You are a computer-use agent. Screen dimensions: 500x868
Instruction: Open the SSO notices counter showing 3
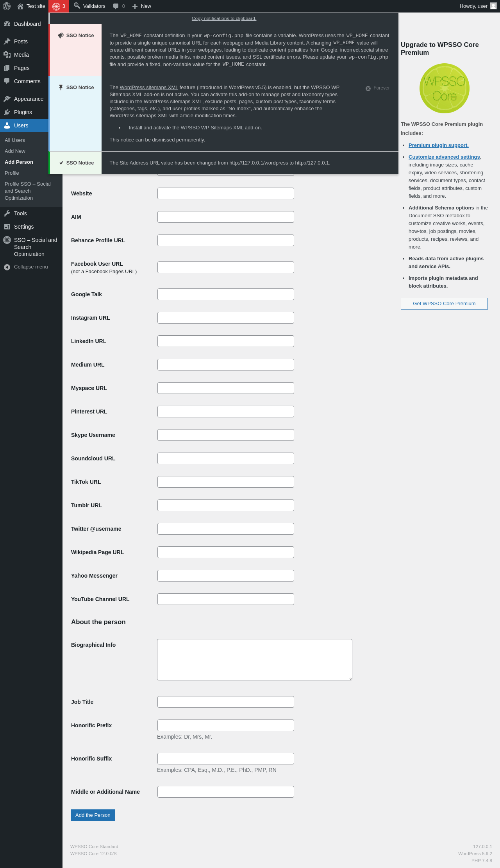point(59,6)
